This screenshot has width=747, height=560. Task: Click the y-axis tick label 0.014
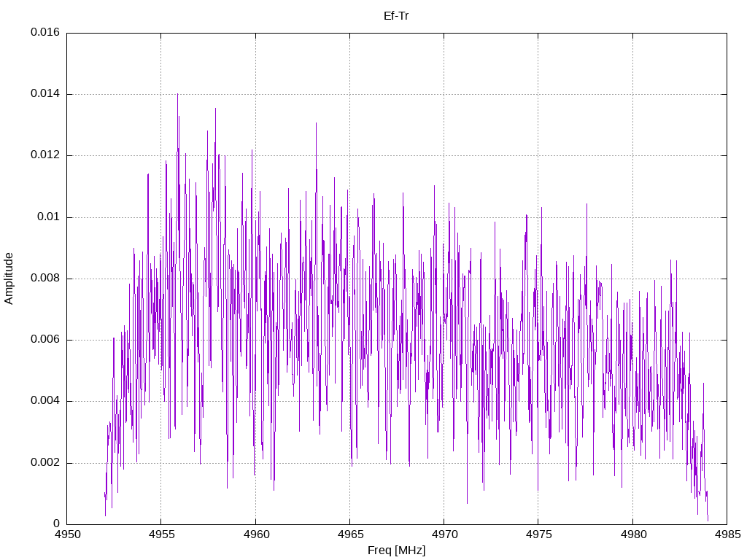pyautogui.click(x=45, y=94)
